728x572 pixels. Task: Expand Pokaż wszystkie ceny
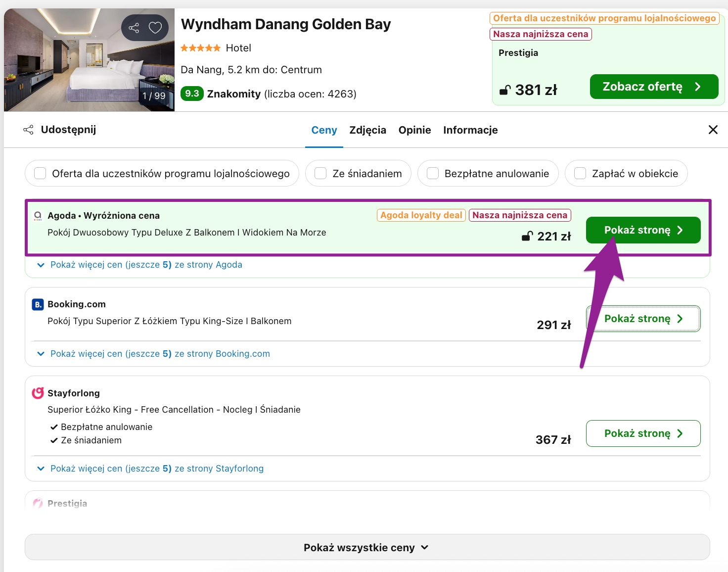[367, 547]
